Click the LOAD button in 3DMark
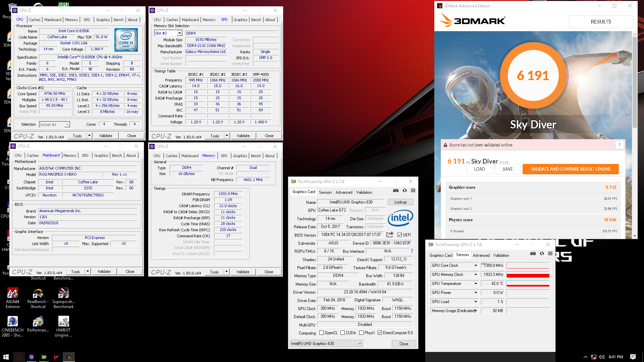644x362 pixels. click(x=479, y=169)
